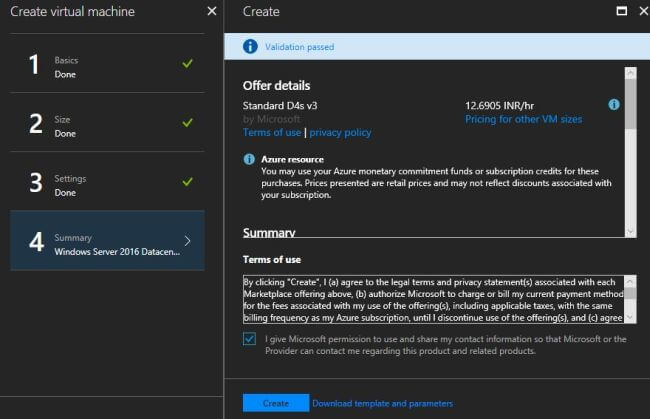Expand the Summary step chevron
The height and width of the screenshot is (419, 650).
pyautogui.click(x=188, y=240)
